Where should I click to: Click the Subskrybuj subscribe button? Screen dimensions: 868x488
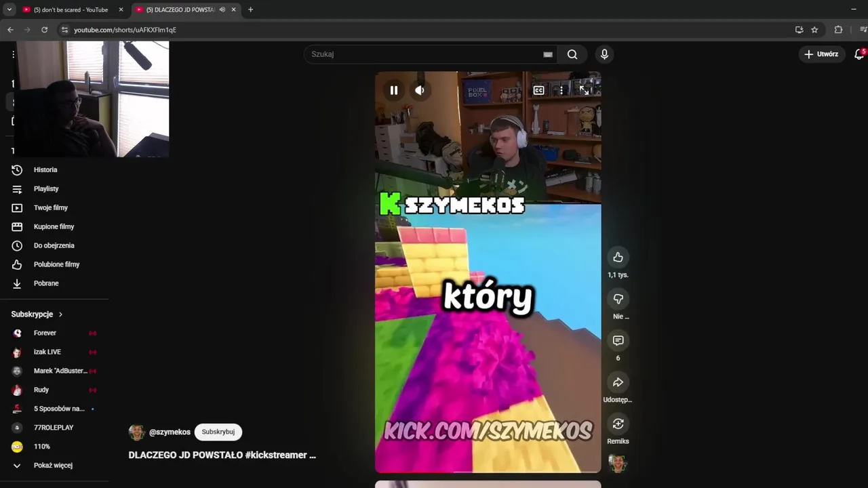[x=218, y=432]
